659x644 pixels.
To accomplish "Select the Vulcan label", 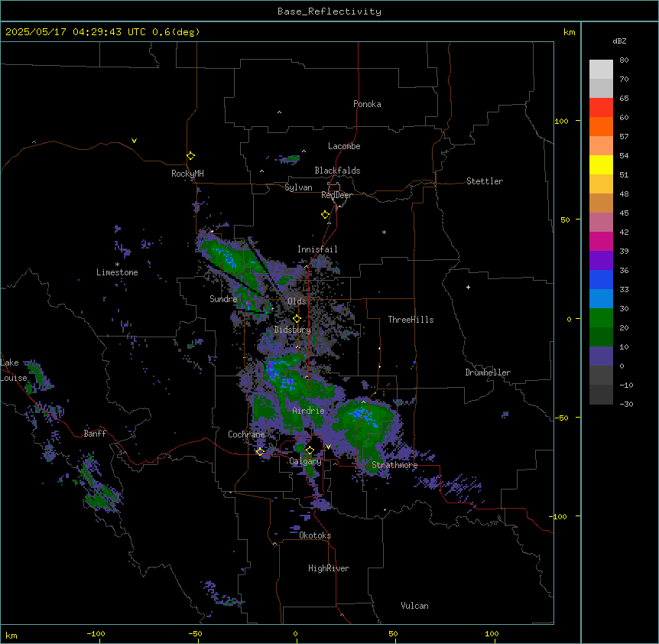I will pos(415,606).
